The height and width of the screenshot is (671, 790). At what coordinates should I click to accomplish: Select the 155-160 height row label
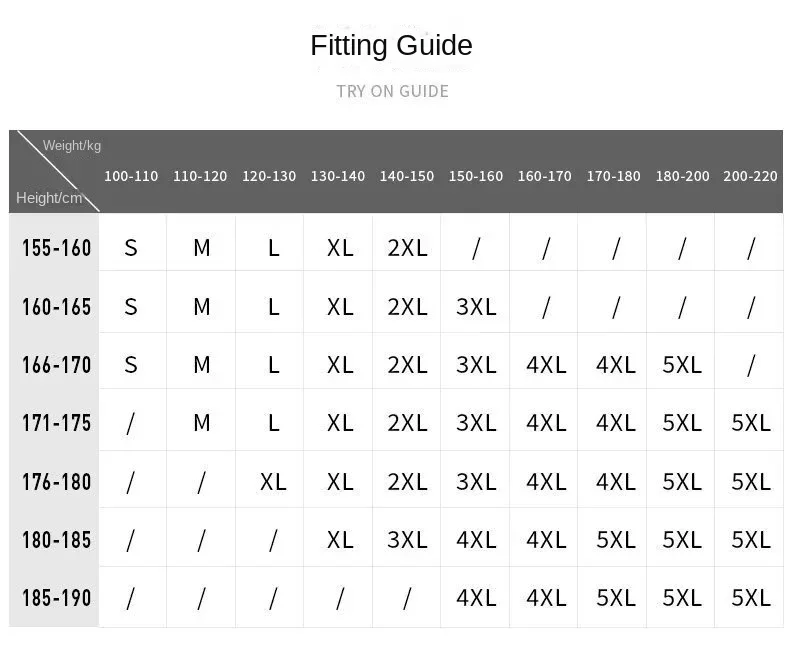(56, 248)
